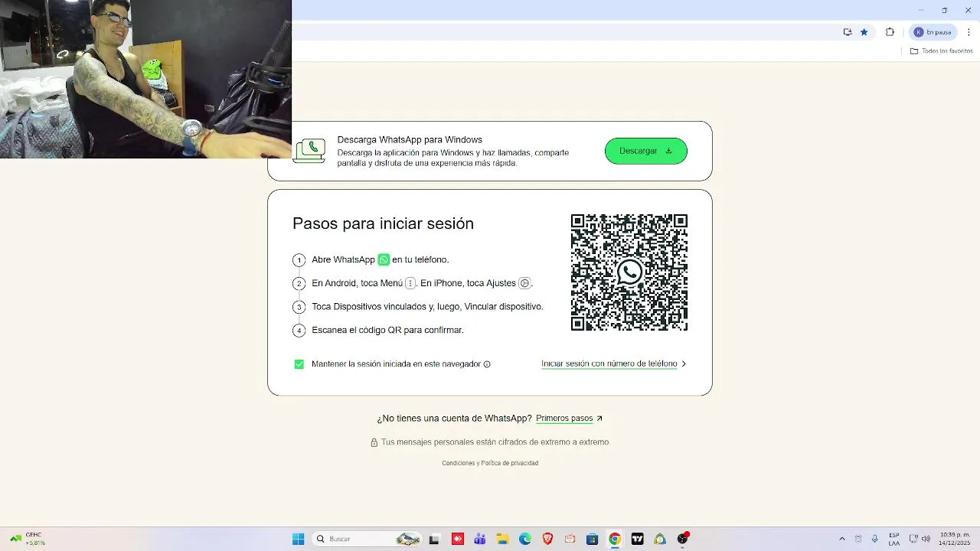
Task: Click the WhatsApp QR code
Action: [629, 272]
